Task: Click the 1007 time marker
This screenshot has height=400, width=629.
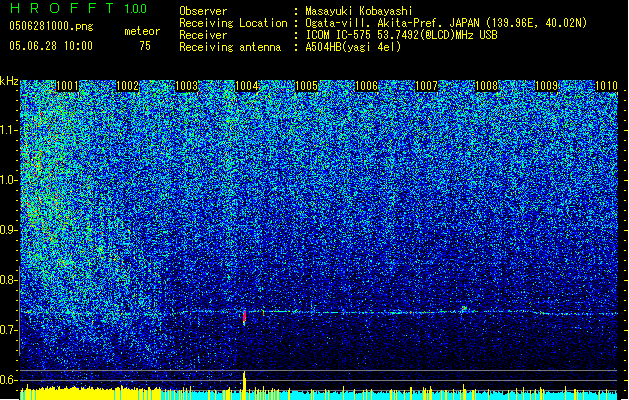Action: coord(426,86)
